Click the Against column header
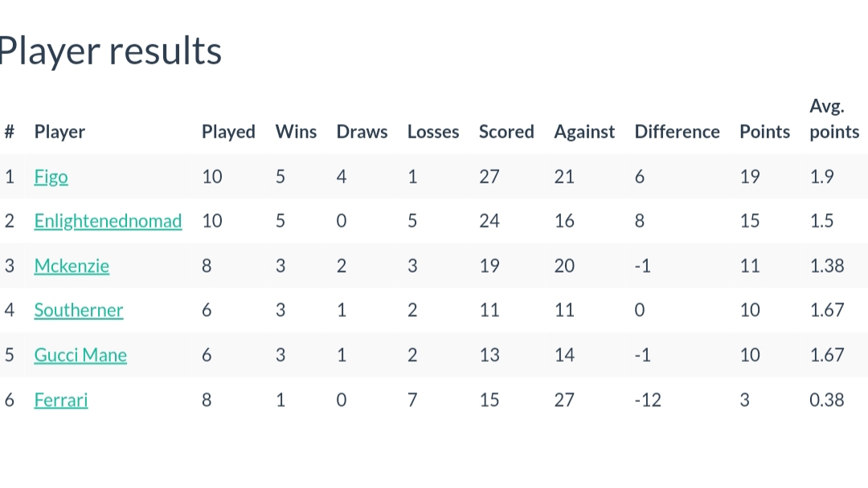Image resolution: width=868 pixels, height=488 pixels. coord(584,132)
